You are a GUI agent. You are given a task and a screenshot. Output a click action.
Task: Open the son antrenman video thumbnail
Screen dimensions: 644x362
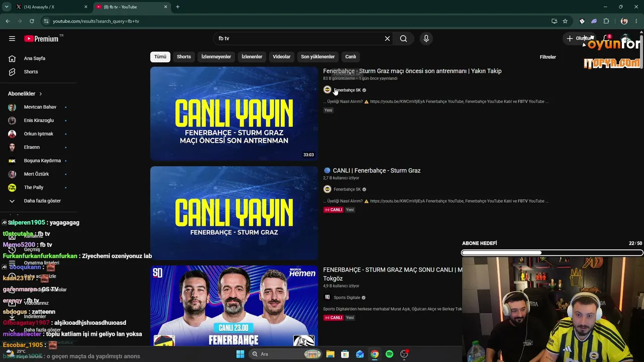click(234, 114)
